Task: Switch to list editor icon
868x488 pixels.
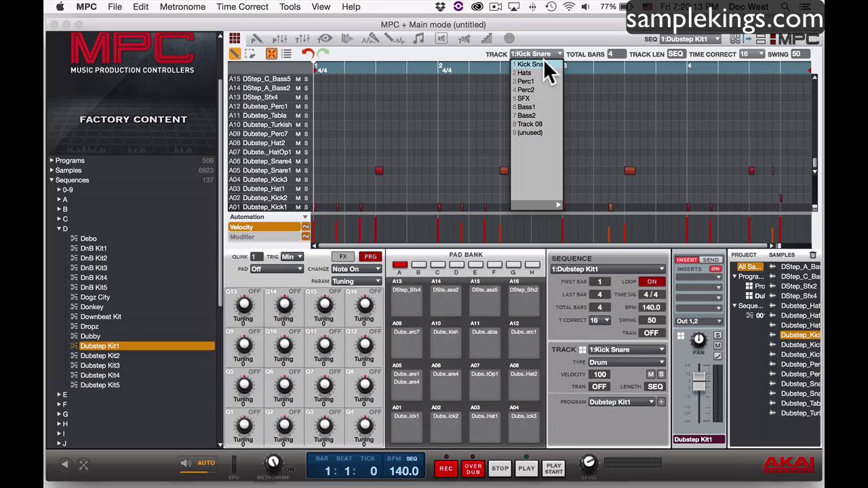Action: point(286,54)
